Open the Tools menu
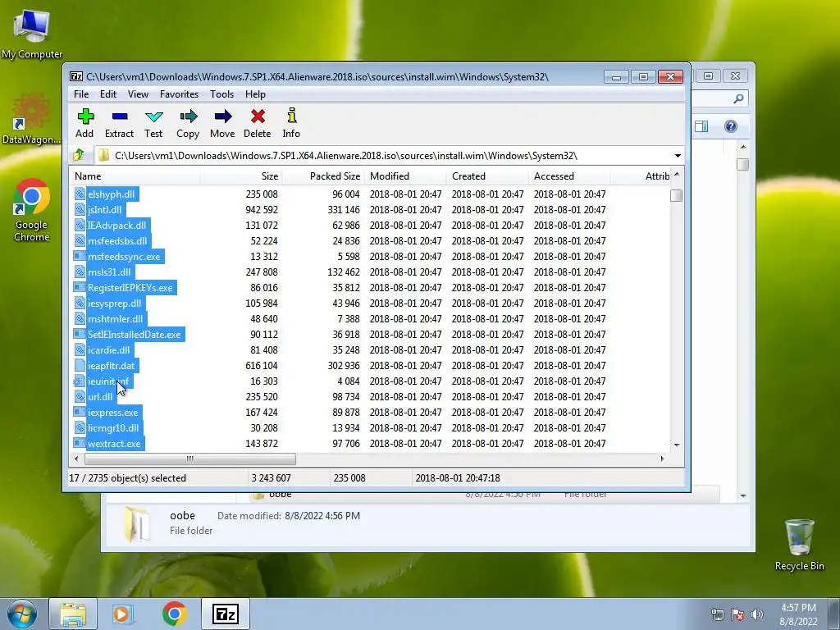The height and width of the screenshot is (630, 840). pyautogui.click(x=221, y=94)
